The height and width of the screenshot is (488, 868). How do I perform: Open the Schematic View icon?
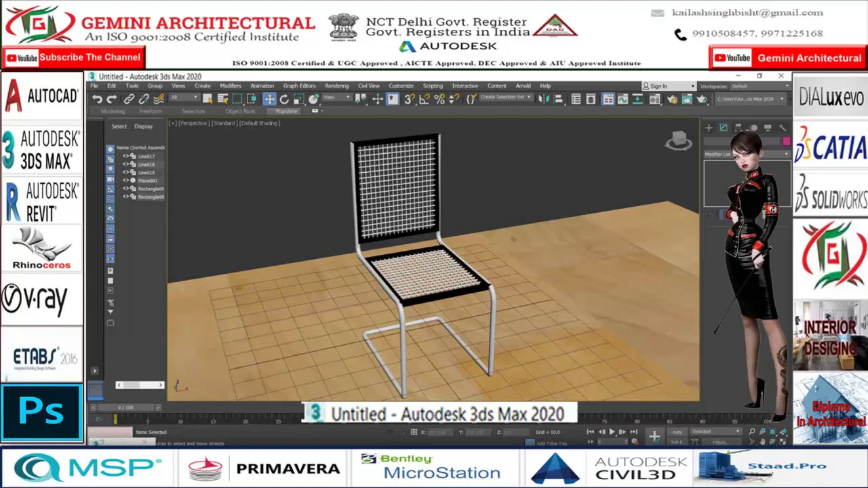(637, 100)
